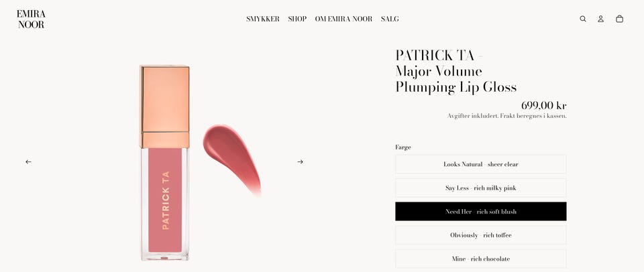Choose Mine rich chocolate color option

(480, 259)
